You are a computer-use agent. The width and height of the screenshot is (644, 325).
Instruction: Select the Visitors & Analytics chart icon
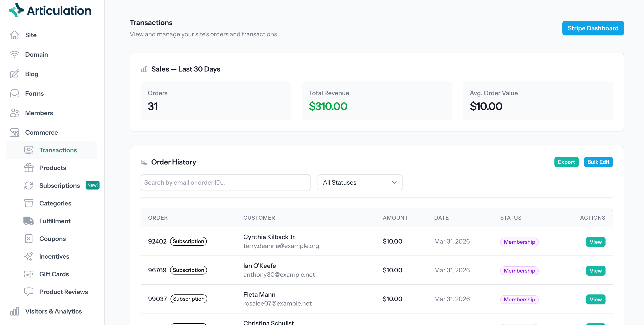[15, 311]
